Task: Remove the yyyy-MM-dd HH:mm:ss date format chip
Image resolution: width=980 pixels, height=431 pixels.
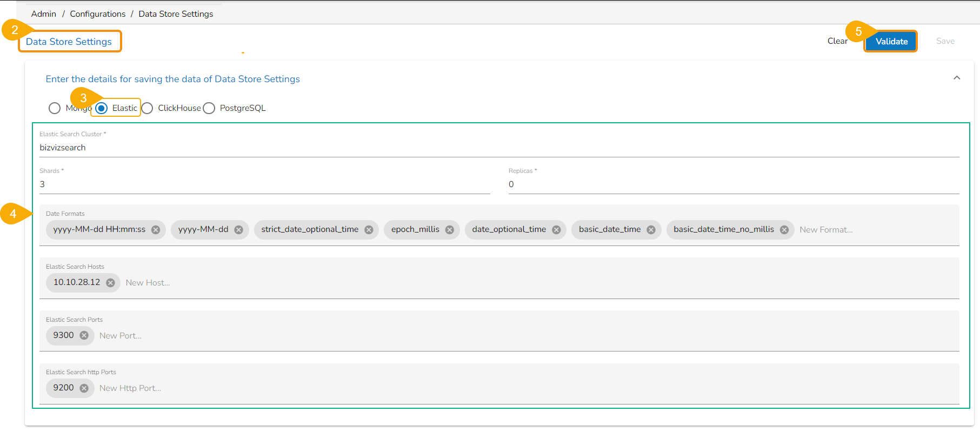Action: click(x=156, y=230)
